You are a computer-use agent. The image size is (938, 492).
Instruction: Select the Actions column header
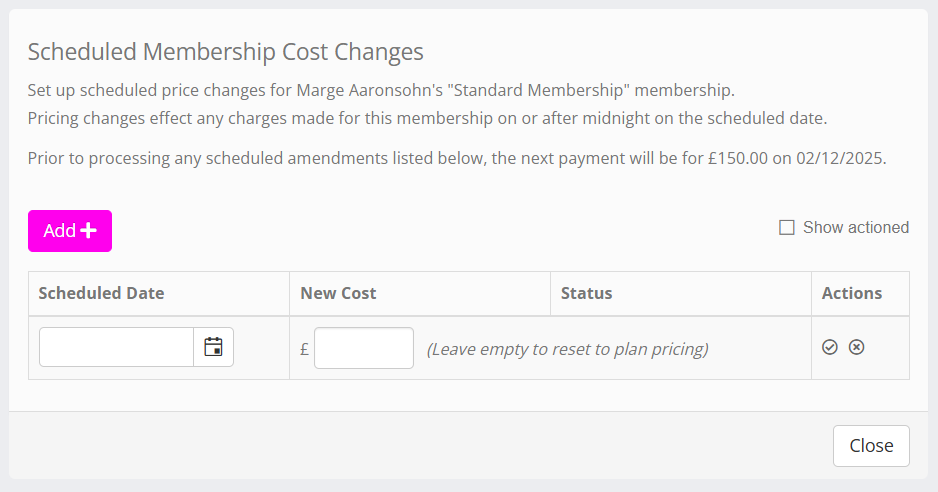[x=852, y=293]
